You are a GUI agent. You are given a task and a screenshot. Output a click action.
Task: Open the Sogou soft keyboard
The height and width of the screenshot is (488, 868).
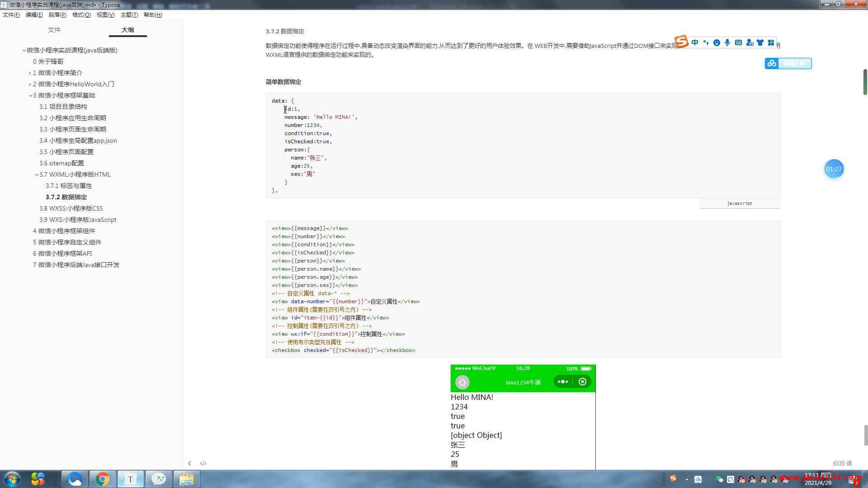click(x=738, y=42)
